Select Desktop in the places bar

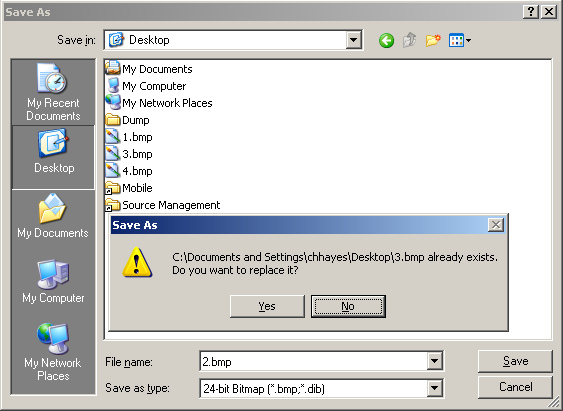click(53, 157)
